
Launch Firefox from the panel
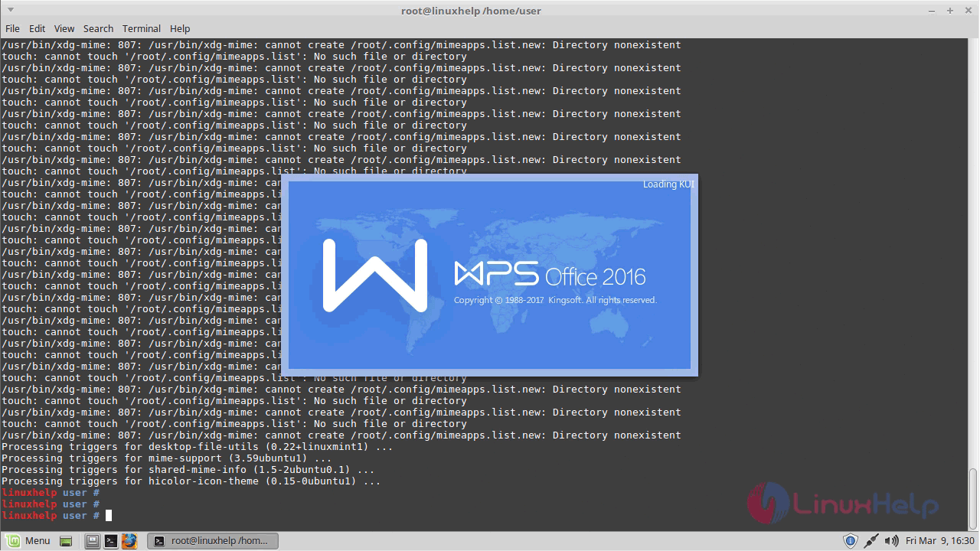click(x=129, y=541)
